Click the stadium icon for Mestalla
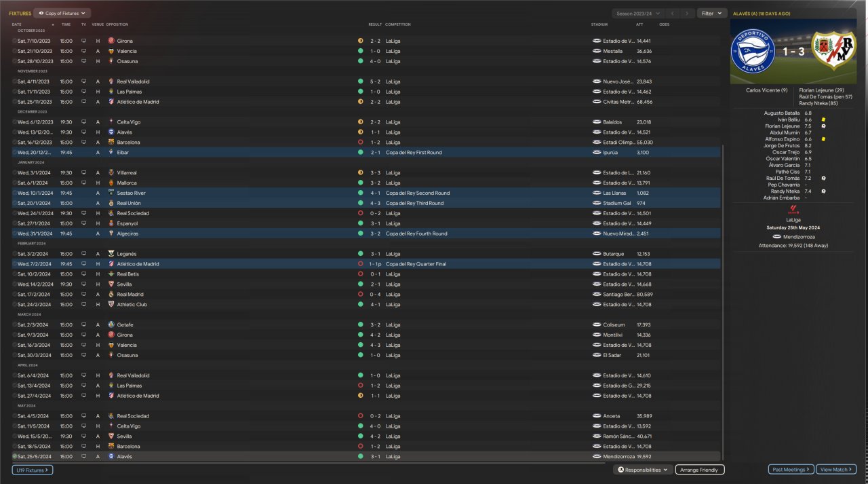 597,51
